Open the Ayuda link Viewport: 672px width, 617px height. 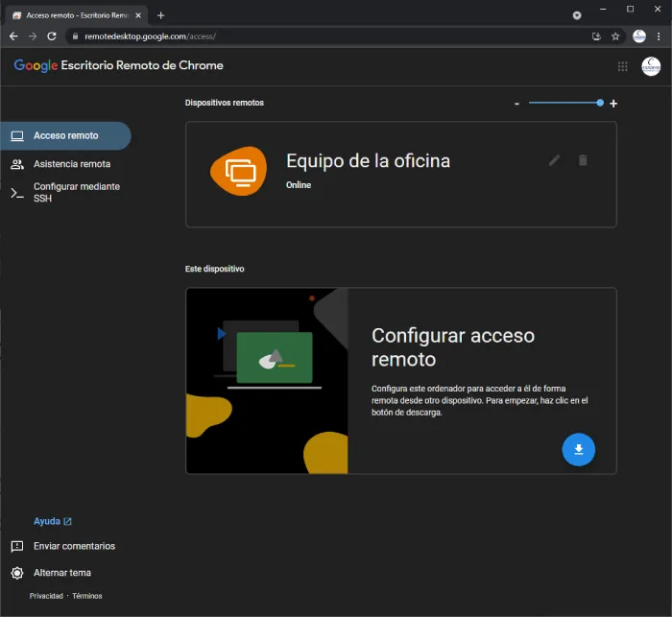(52, 521)
